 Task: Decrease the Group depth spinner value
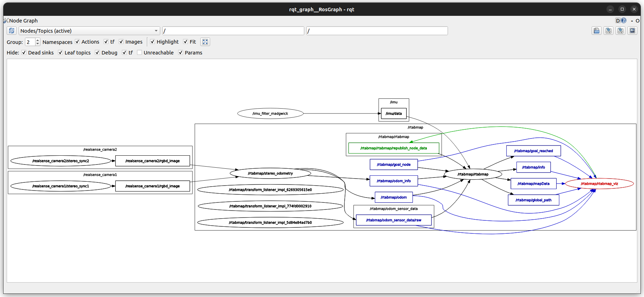(x=38, y=44)
